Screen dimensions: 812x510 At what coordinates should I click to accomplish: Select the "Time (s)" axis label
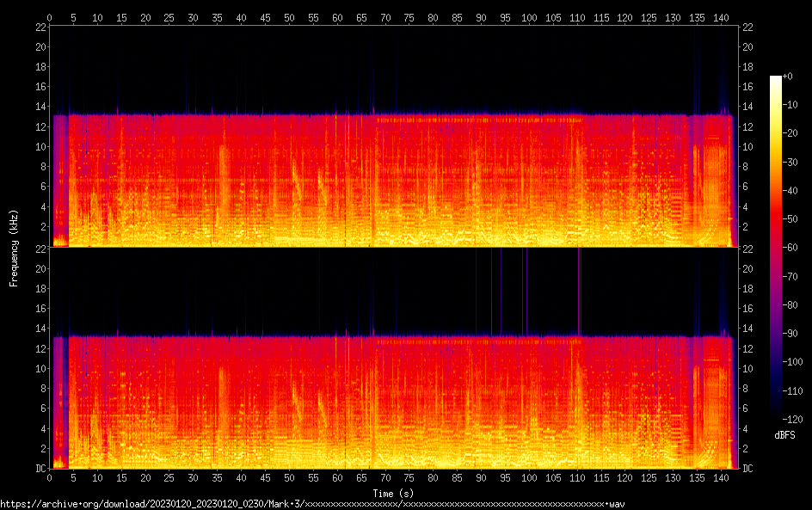[x=392, y=493]
